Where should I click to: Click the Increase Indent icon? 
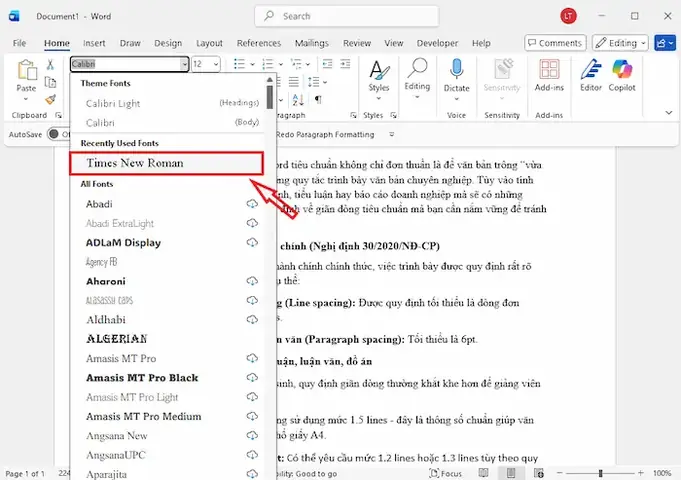pos(345,64)
